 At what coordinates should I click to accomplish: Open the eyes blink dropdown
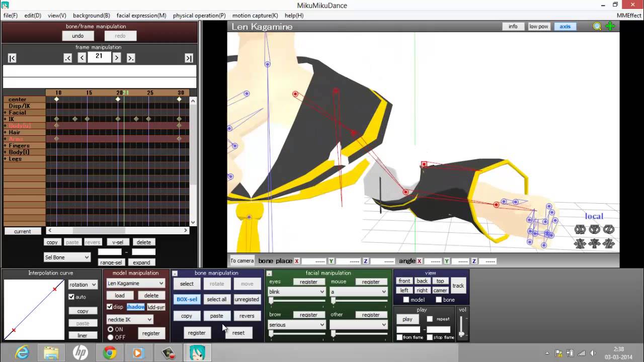(x=297, y=292)
